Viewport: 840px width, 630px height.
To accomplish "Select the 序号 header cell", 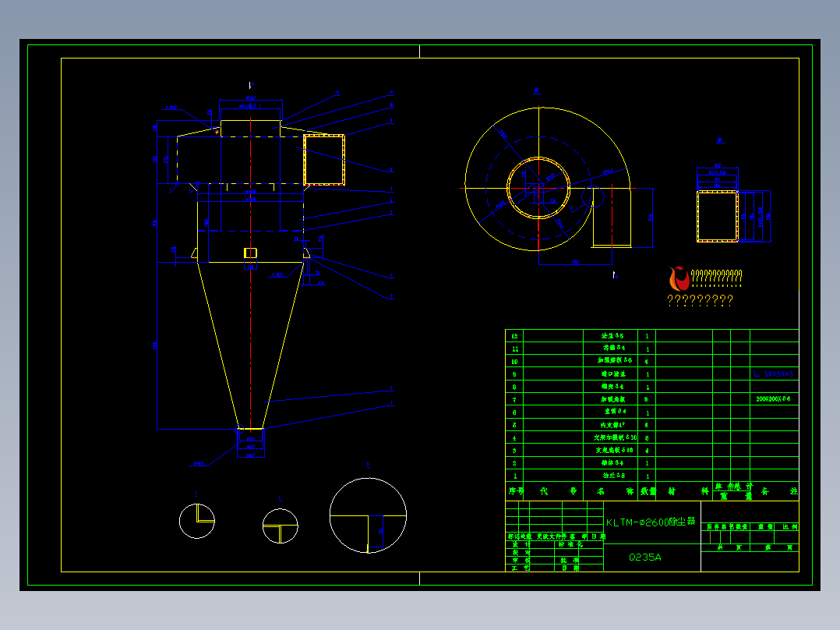I will (x=515, y=491).
